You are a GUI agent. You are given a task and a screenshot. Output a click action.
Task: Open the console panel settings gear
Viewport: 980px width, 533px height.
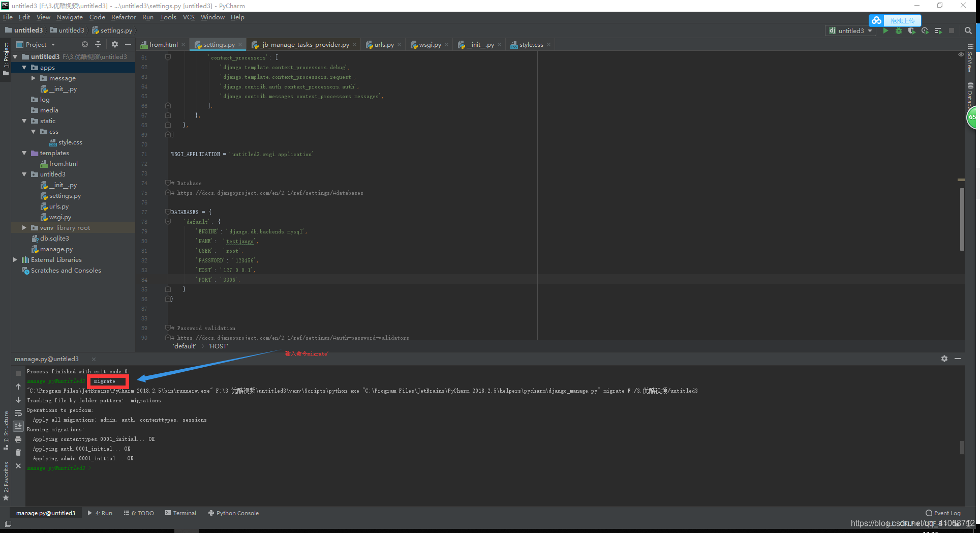coord(944,359)
